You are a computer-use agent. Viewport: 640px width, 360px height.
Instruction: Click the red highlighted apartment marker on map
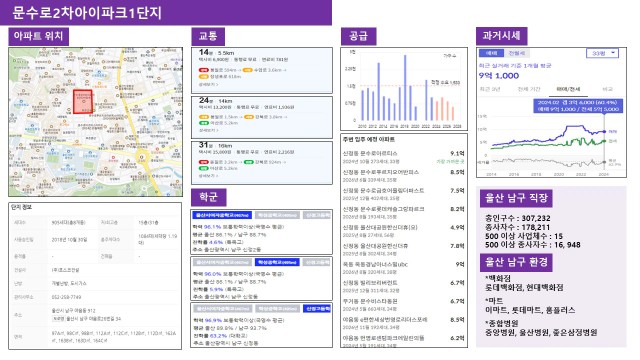pos(83,102)
